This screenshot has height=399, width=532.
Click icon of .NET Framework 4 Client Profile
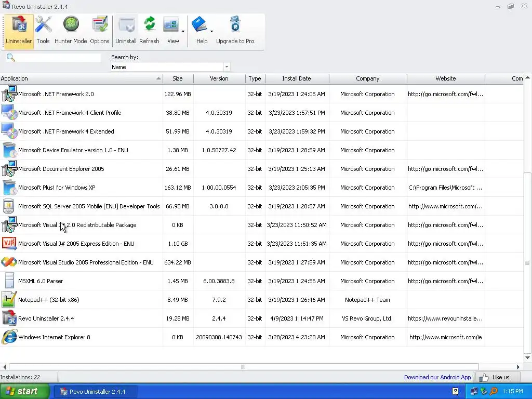click(x=9, y=112)
